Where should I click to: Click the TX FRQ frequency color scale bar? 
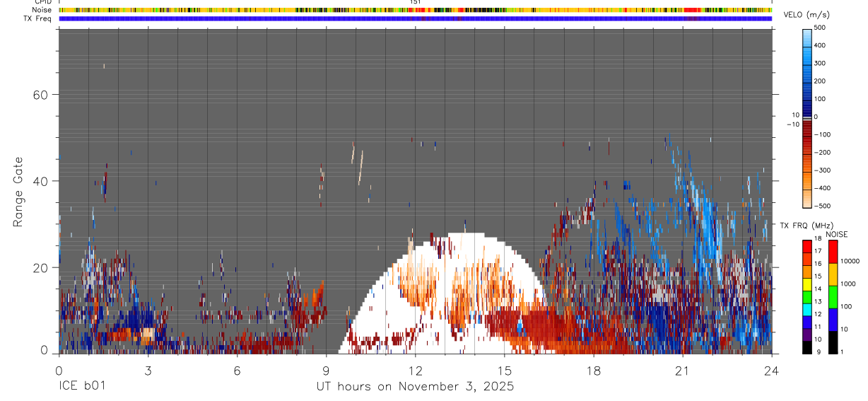tap(807, 297)
